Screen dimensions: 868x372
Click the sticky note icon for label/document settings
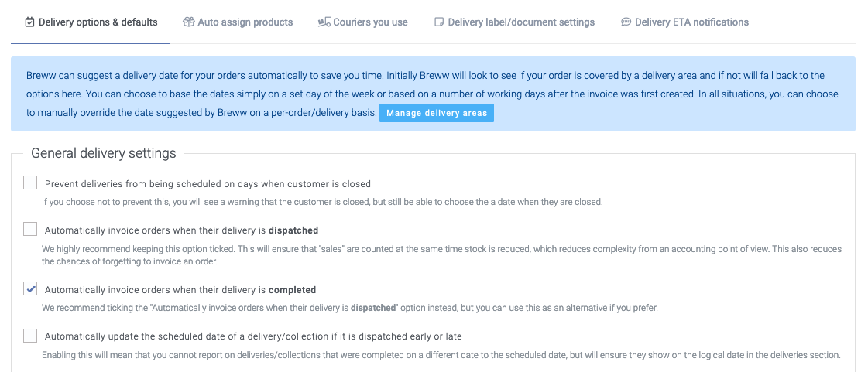pyautogui.click(x=439, y=22)
